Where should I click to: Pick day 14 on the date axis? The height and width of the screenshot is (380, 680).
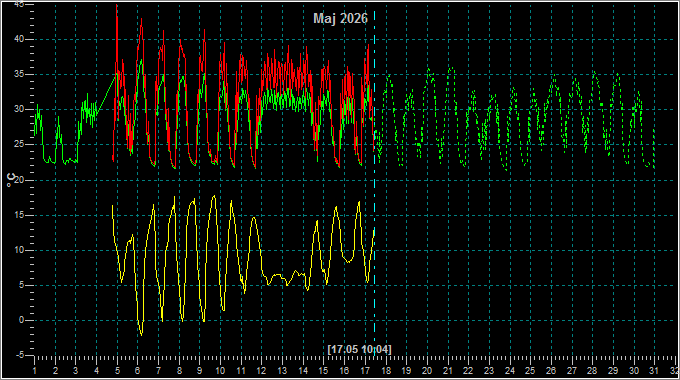[303, 371]
